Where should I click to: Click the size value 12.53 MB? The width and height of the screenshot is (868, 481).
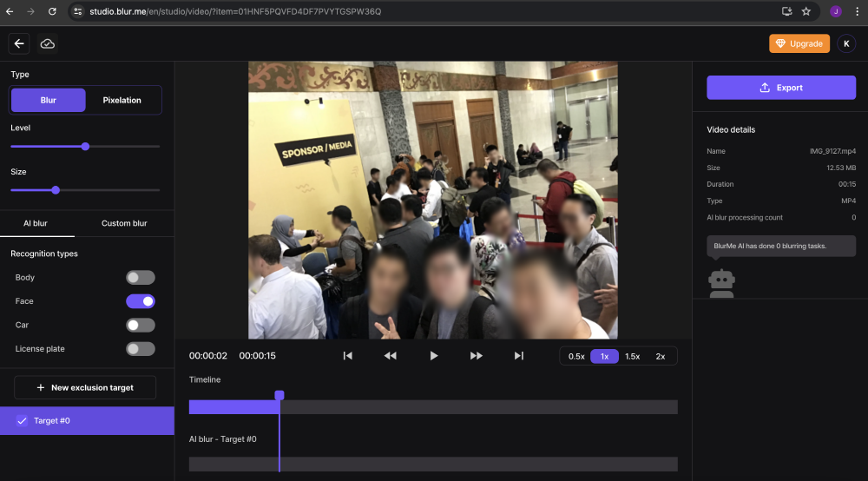pyautogui.click(x=841, y=168)
